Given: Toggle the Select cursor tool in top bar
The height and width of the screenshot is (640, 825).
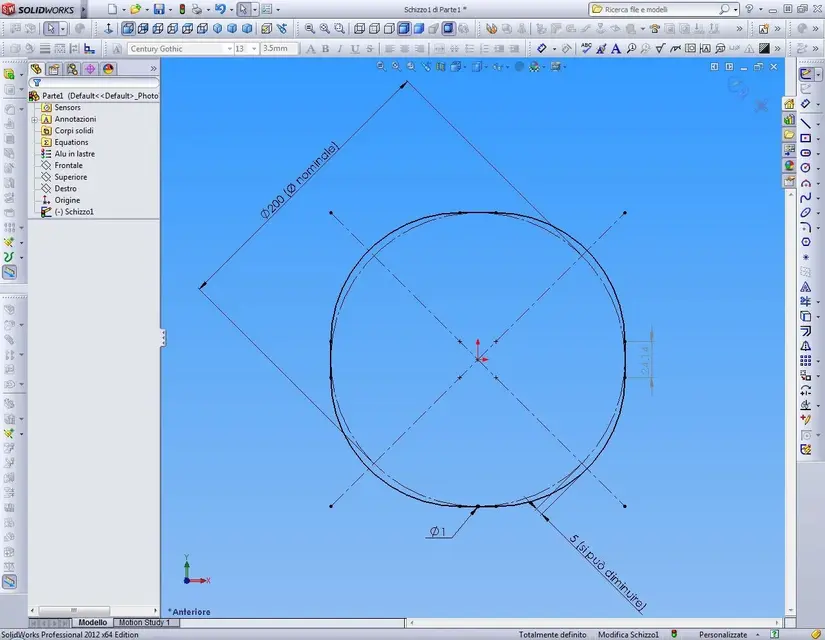Looking at the screenshot, I should coord(243,9).
